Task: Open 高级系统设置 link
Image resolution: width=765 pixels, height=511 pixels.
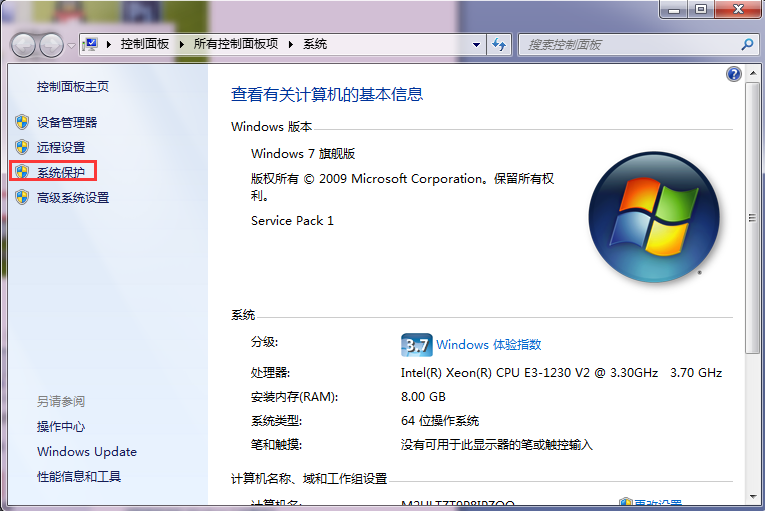Action: click(x=73, y=198)
